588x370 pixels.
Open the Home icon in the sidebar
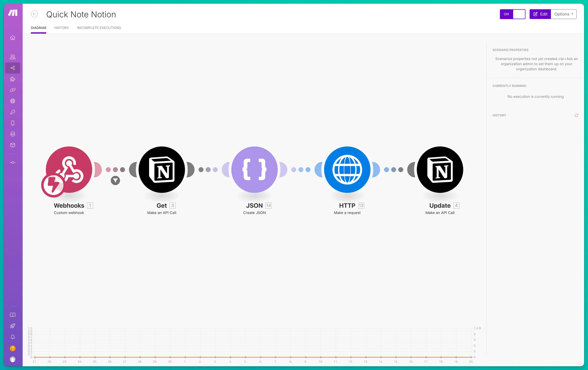(13, 38)
